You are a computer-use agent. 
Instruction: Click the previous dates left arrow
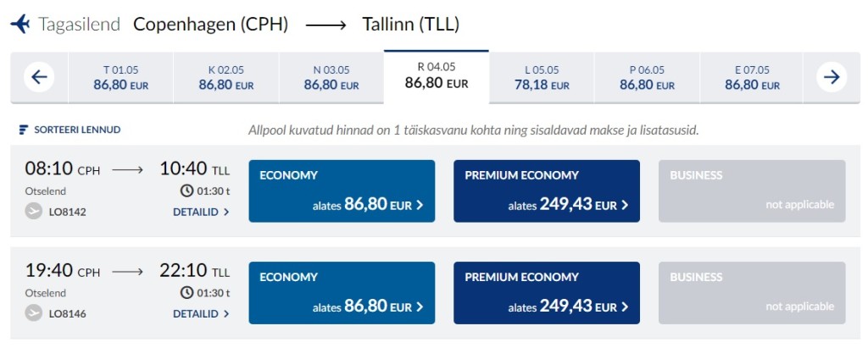click(x=39, y=77)
